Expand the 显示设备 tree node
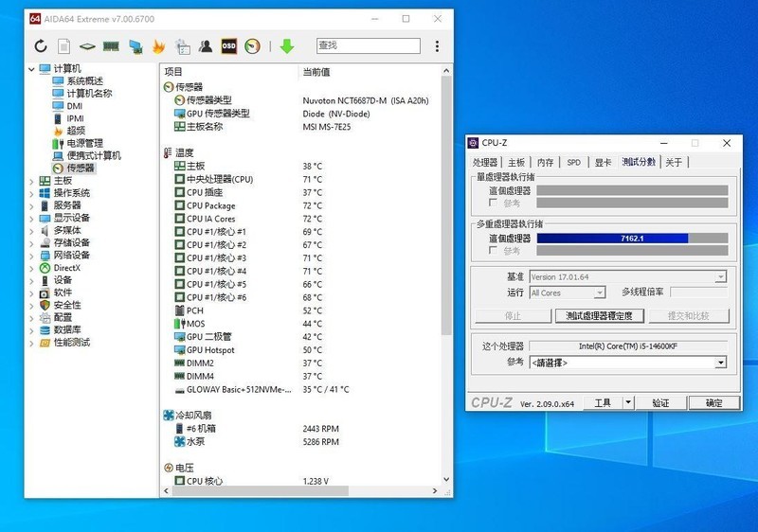 coord(31,219)
